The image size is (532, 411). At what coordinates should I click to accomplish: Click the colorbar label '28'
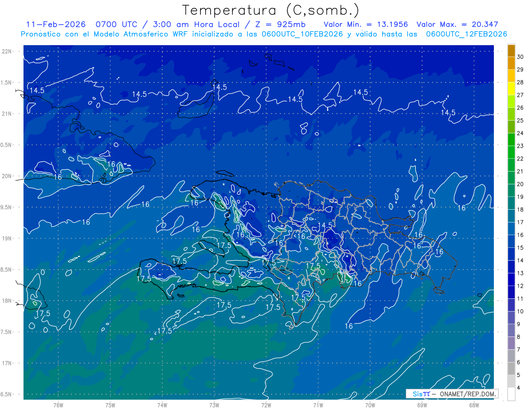[x=520, y=82]
